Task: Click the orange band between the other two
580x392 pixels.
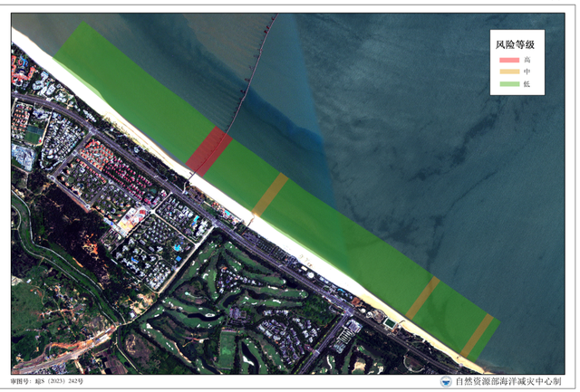Action: (423, 298)
